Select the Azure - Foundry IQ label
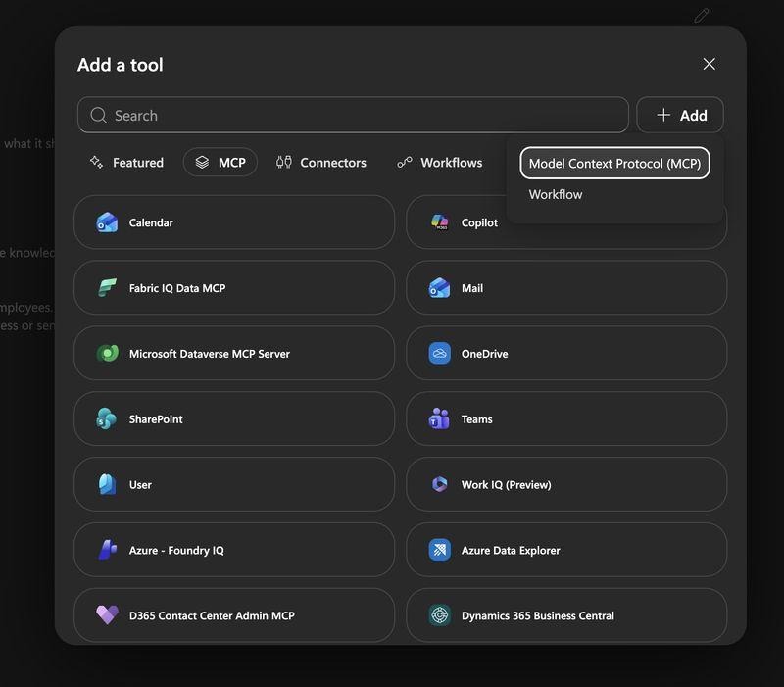The height and width of the screenshot is (687, 784). click(176, 550)
